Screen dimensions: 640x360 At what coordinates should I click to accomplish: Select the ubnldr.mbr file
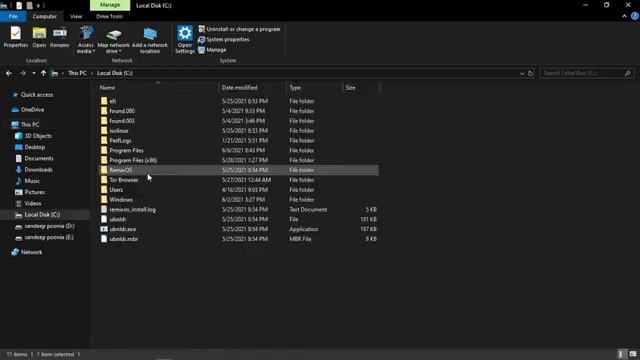coord(124,239)
